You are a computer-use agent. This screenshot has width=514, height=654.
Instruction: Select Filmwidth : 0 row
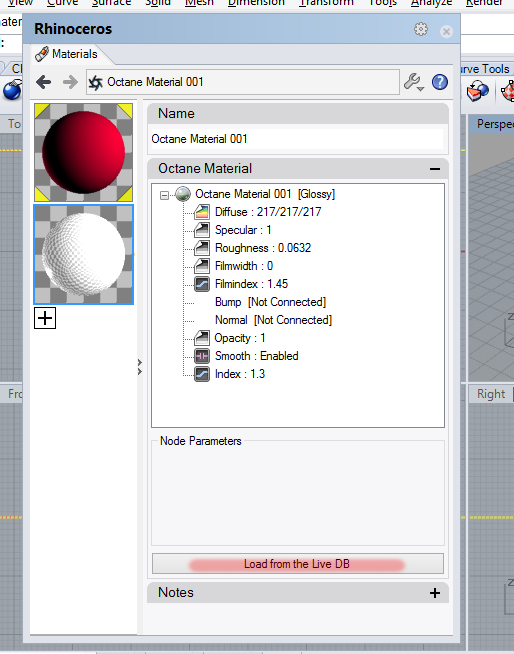pyautogui.click(x=244, y=266)
